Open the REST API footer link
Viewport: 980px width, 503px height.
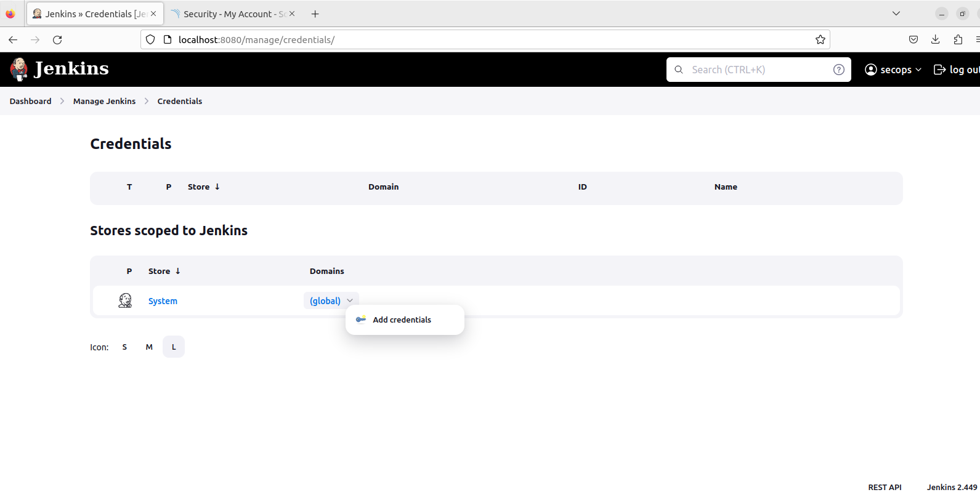(x=885, y=487)
